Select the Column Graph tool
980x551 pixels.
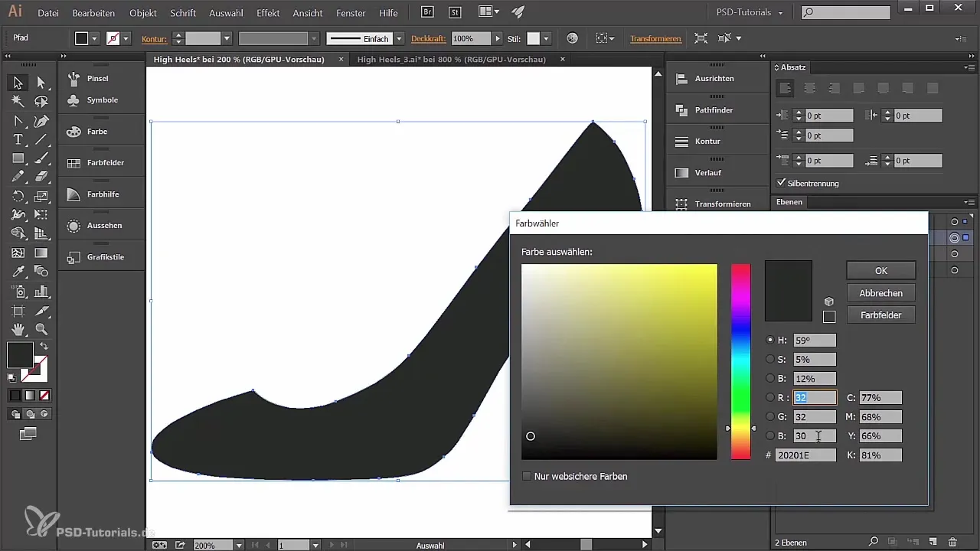click(41, 291)
